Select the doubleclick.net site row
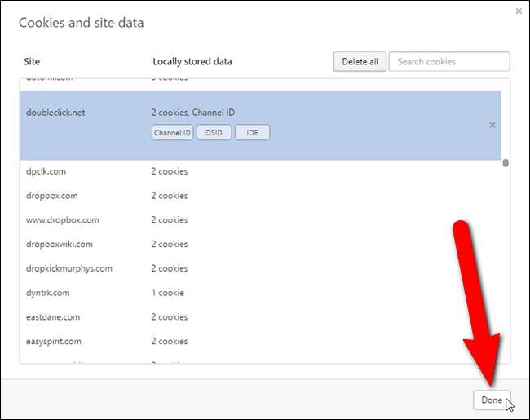This screenshot has width=530, height=420. (x=55, y=113)
